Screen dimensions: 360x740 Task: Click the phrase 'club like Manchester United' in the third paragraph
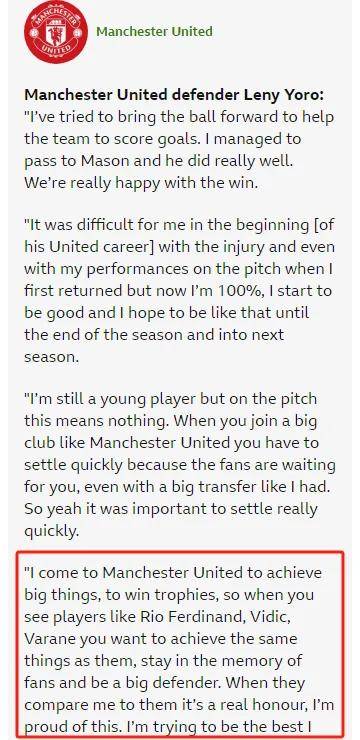[x=134, y=443]
